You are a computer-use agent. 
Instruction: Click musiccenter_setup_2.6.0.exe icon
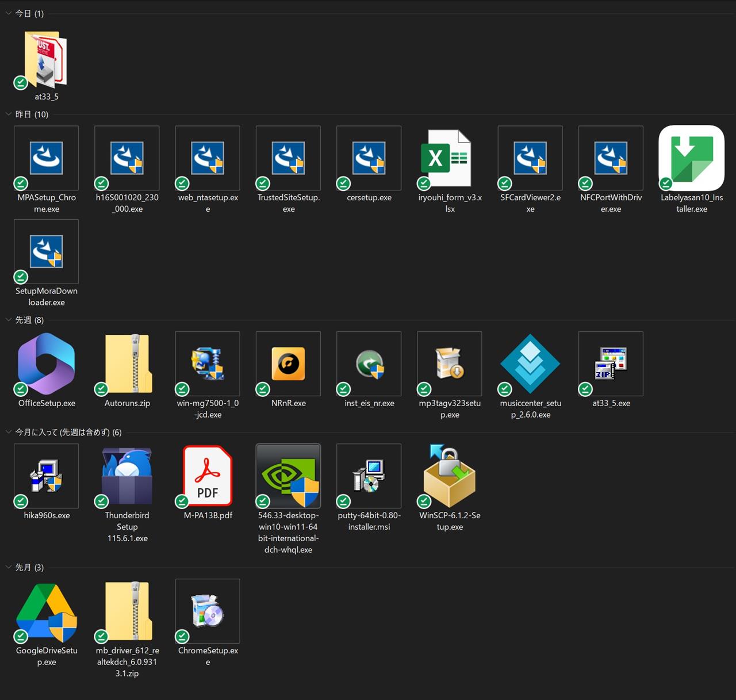[530, 364]
